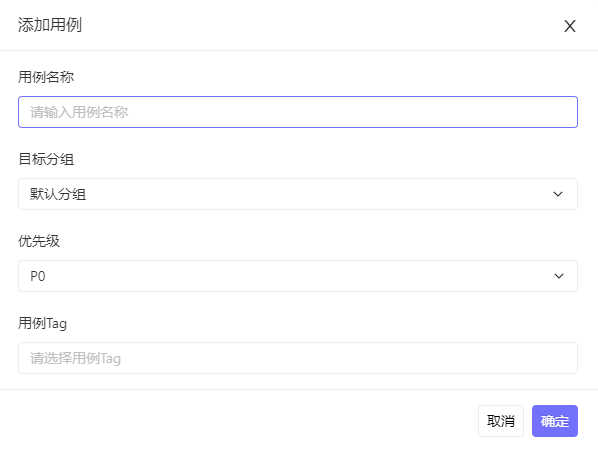
Task: Click the 请输入用例名称 placeholder text
Action: point(79,112)
